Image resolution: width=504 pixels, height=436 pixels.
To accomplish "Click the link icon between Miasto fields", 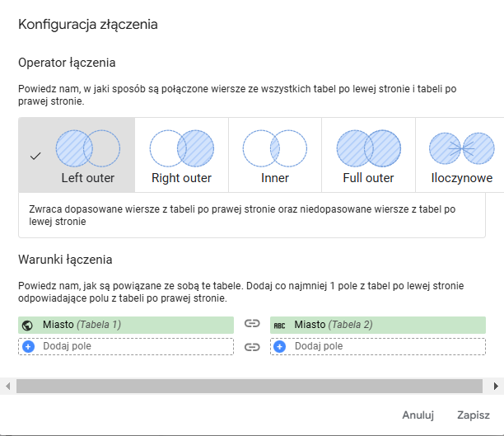I will tap(252, 325).
